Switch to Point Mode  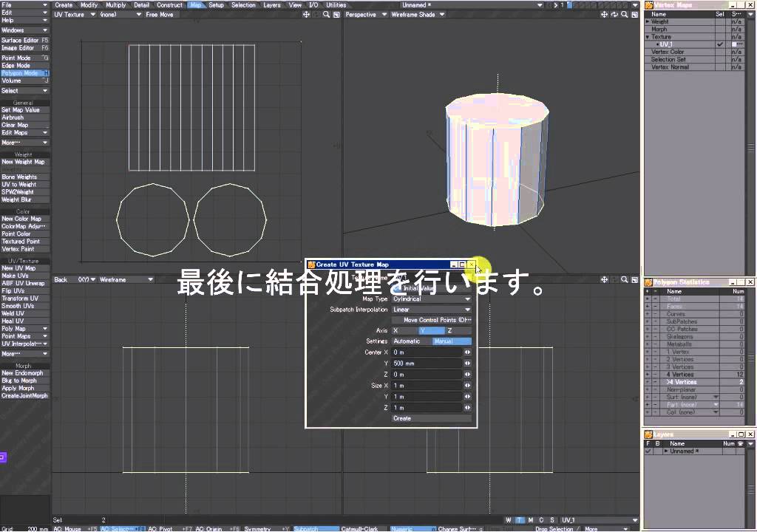coord(24,58)
